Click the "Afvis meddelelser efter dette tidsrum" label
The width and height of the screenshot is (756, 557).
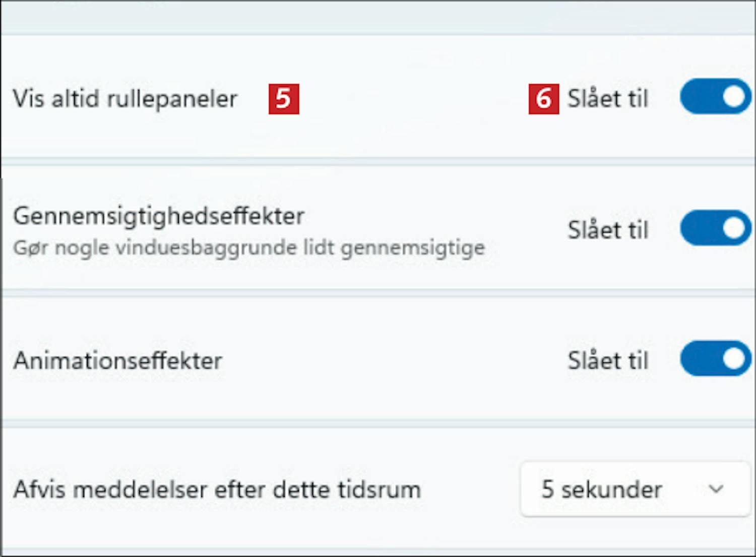(217, 489)
